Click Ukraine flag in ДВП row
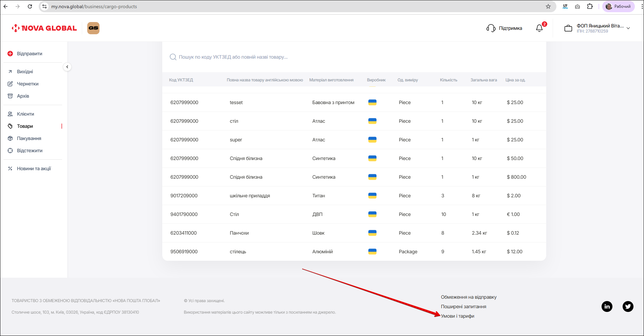 tap(372, 214)
